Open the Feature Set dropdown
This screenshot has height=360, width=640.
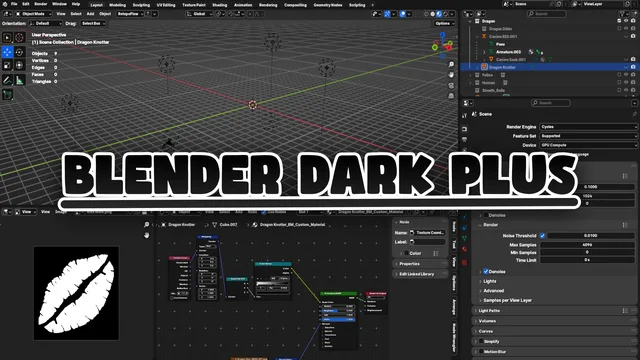[588, 136]
